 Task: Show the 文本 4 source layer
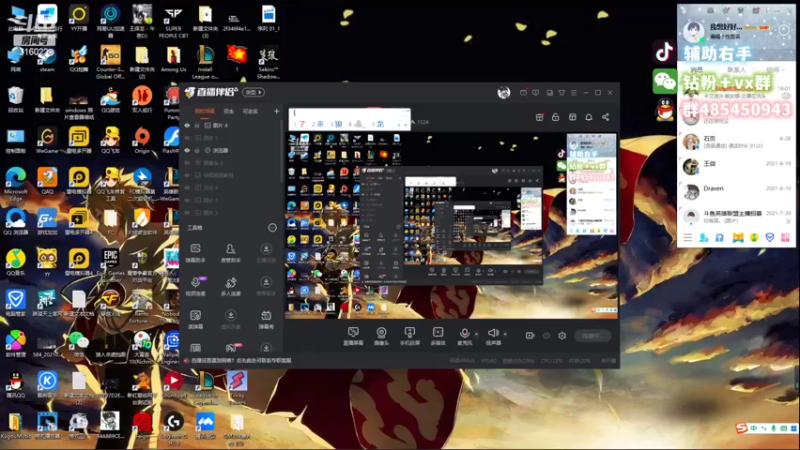tap(187, 188)
